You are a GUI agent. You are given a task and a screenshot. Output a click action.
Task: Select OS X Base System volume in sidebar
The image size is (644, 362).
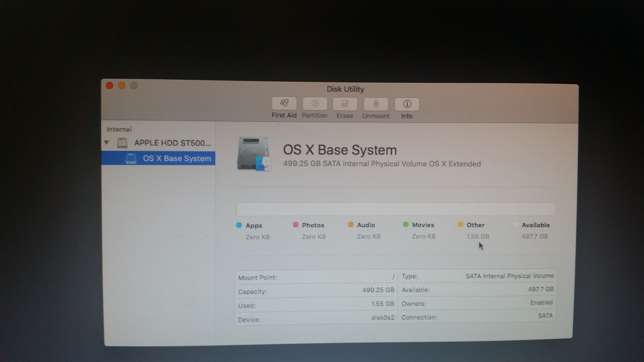(x=158, y=159)
